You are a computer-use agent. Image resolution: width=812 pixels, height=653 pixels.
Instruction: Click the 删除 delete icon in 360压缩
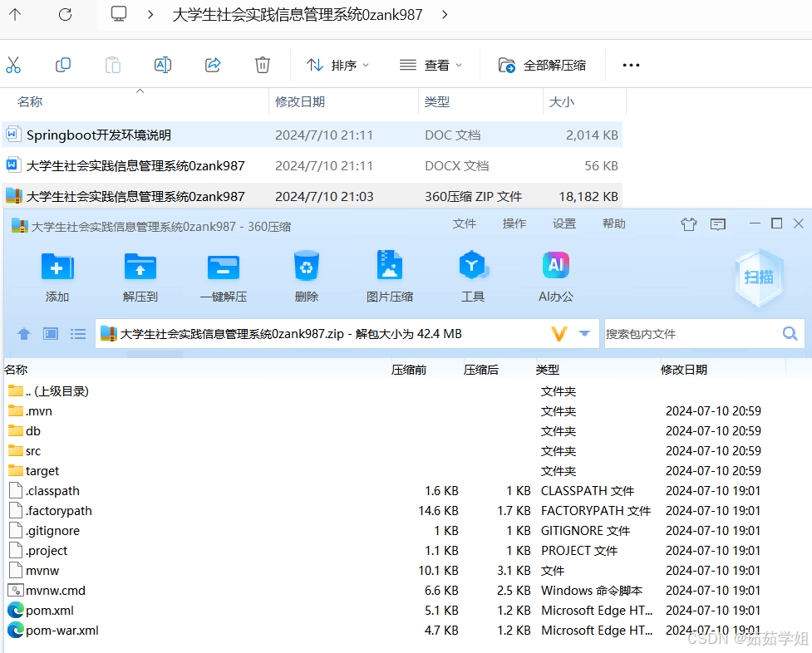(x=307, y=277)
